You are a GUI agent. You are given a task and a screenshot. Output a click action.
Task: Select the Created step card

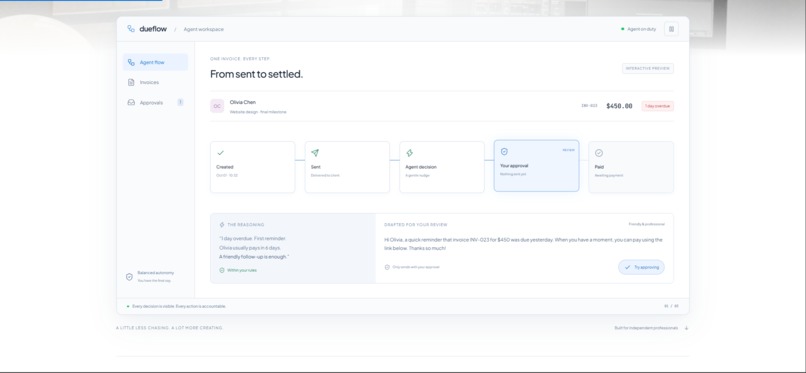tap(252, 167)
